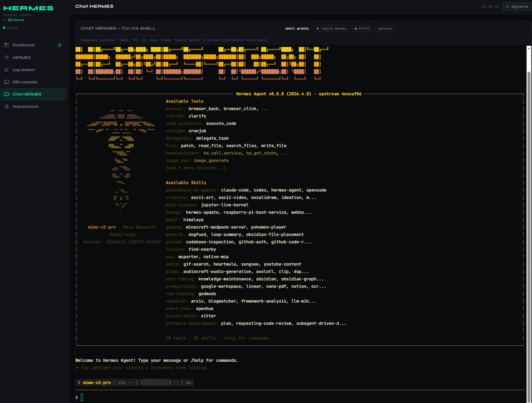This screenshot has height=403, width=532.
Task: Click the star icon beside HERMES in sidebar
Action: pos(7,57)
